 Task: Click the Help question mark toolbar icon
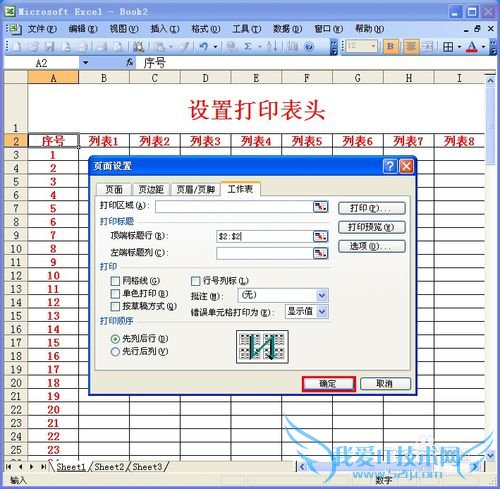pos(309,47)
